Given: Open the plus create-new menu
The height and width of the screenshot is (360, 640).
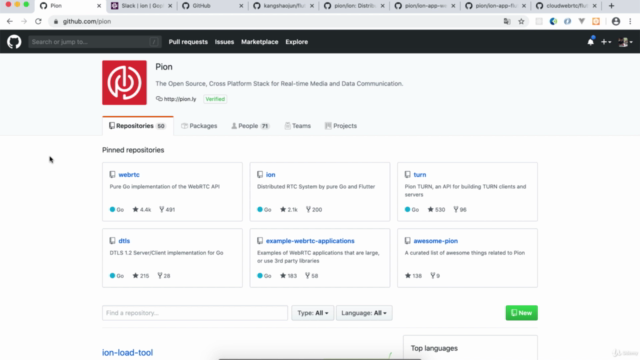Looking at the screenshot, I should point(606,42).
